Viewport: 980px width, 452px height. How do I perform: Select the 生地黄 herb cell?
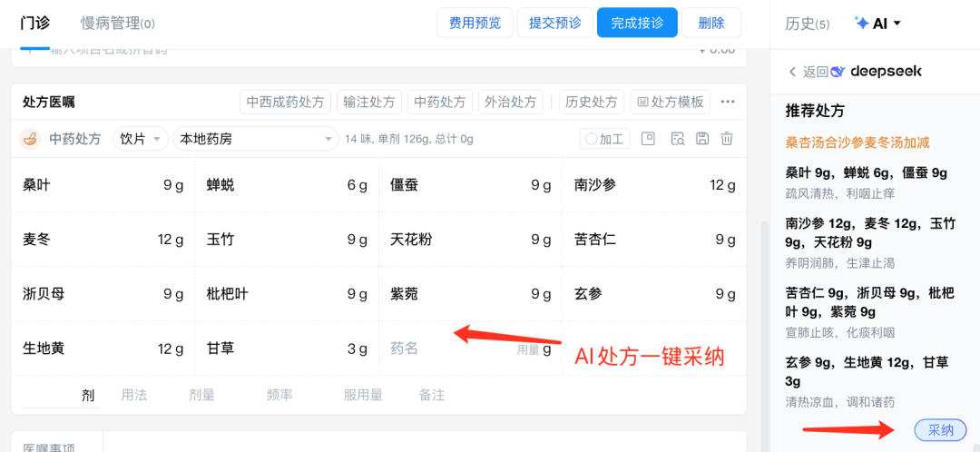pyautogui.click(x=103, y=349)
